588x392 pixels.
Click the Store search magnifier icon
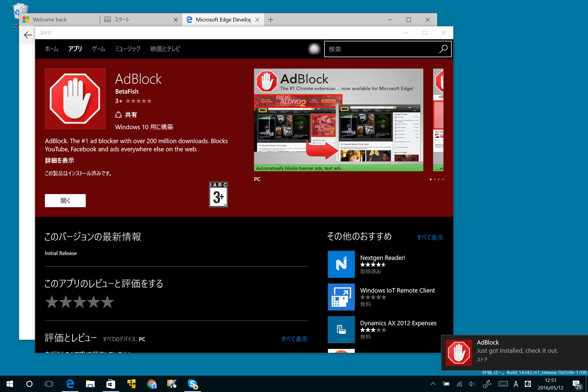[442, 49]
